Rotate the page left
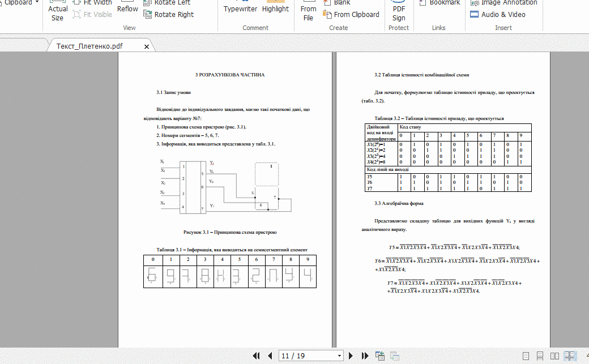 click(x=167, y=3)
